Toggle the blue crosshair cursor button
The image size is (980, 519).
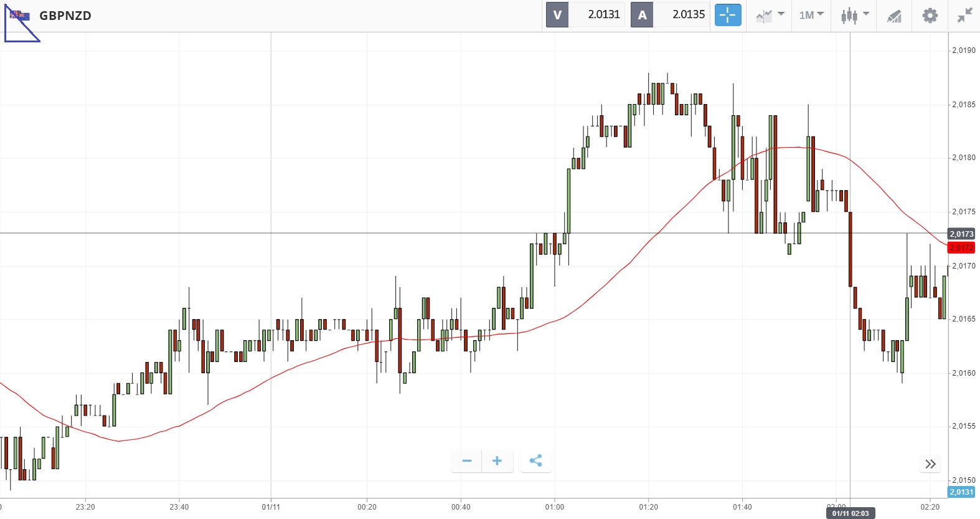728,15
